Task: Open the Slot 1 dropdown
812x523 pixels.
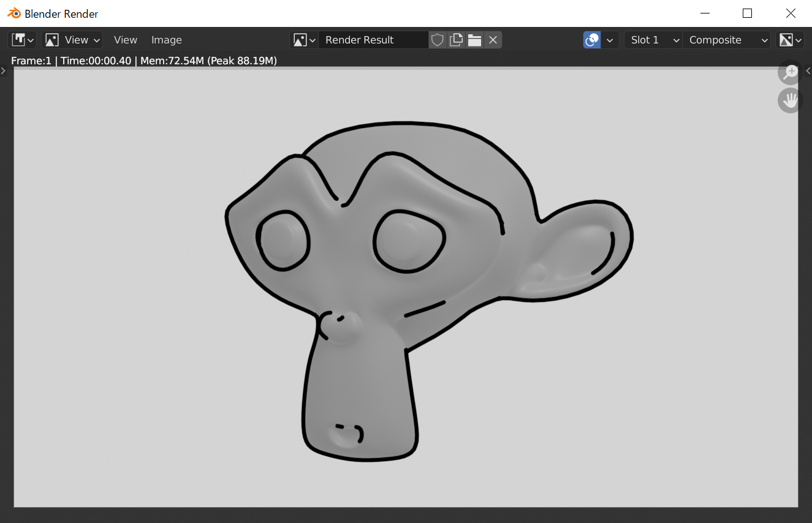Action: [651, 39]
